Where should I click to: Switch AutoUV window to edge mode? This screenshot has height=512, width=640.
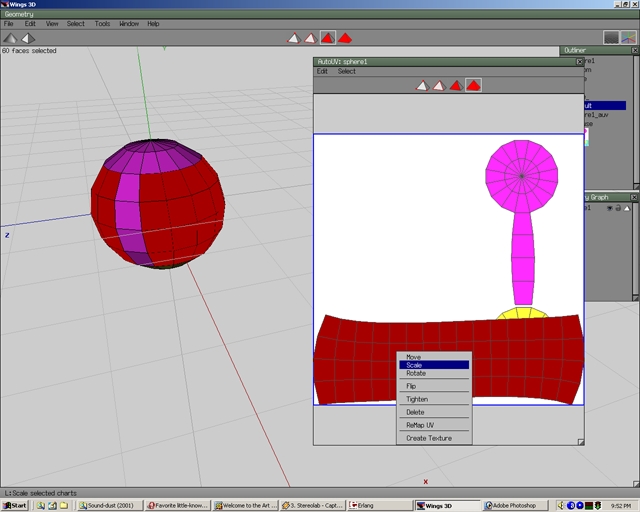click(x=439, y=85)
